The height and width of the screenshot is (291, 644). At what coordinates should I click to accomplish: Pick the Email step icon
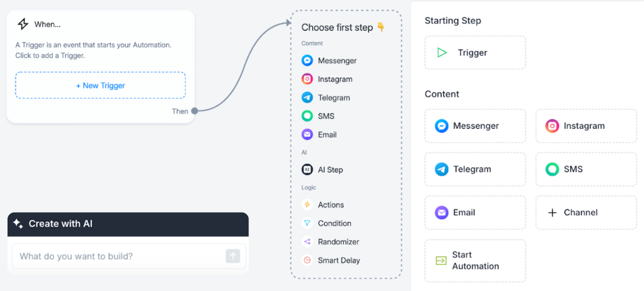point(307,134)
